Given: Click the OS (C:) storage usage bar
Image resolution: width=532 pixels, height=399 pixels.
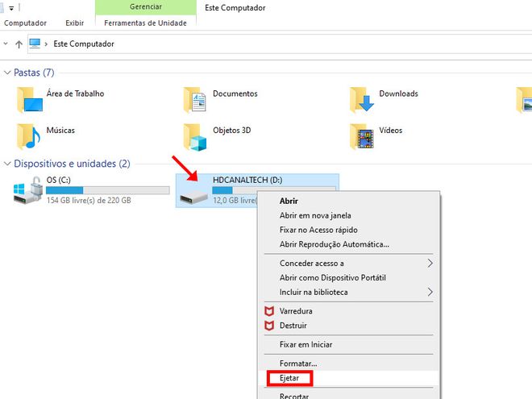Looking at the screenshot, I should tap(108, 190).
